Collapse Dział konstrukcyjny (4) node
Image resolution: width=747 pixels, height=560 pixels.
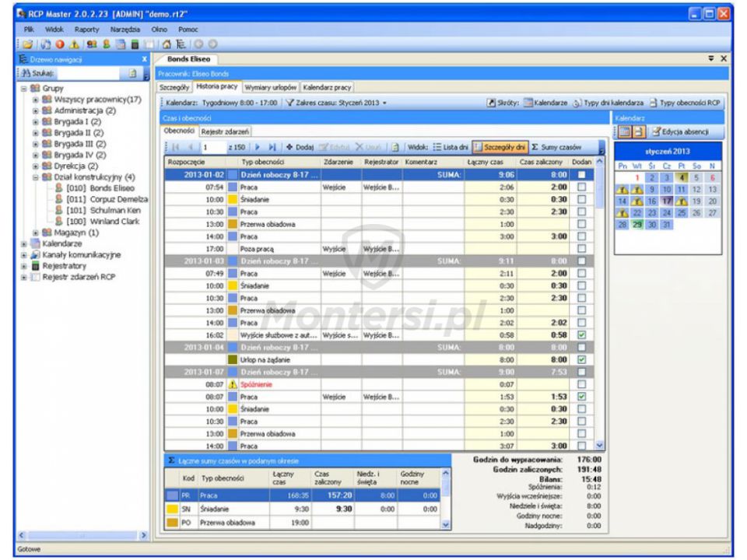[x=36, y=177]
